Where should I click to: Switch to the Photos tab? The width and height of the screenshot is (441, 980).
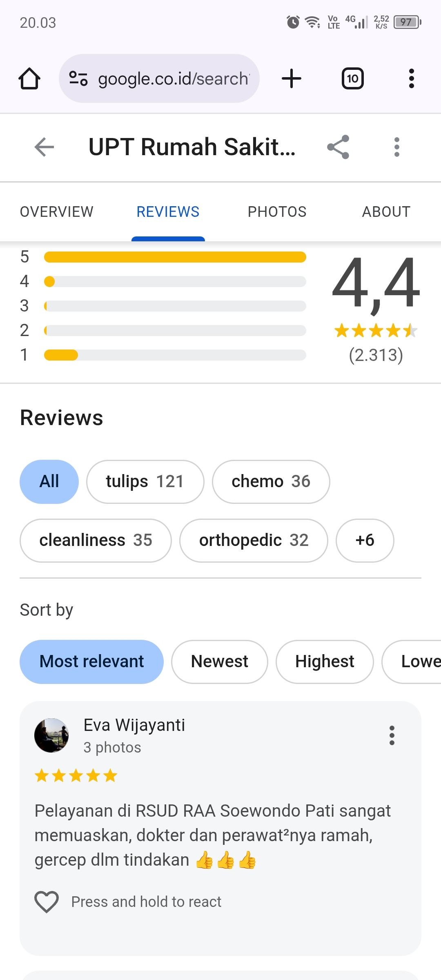[277, 212]
